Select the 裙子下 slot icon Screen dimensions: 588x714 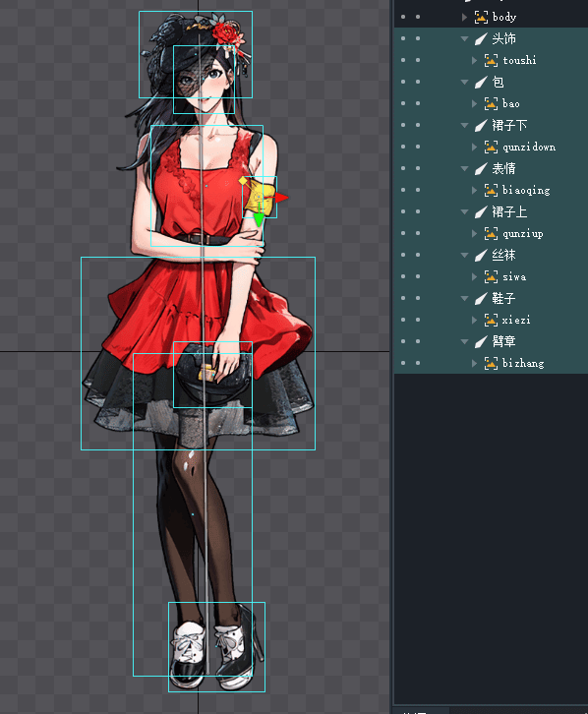point(481,126)
